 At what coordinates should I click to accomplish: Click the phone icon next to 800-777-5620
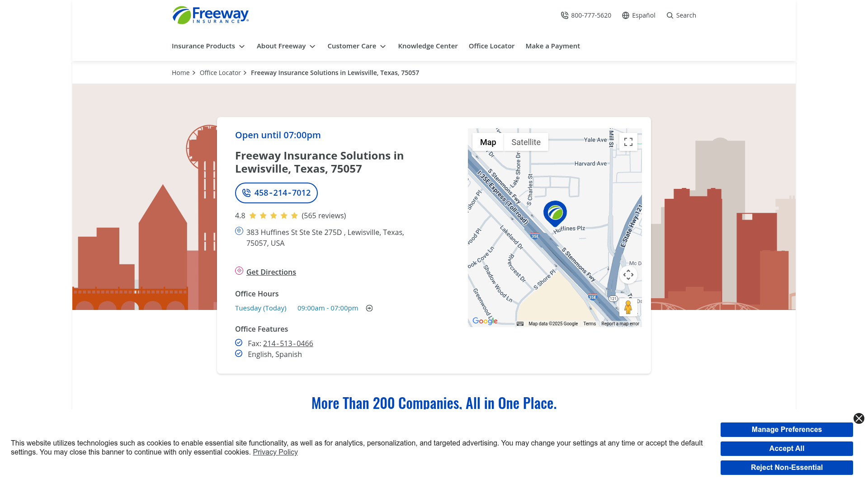coord(565,15)
